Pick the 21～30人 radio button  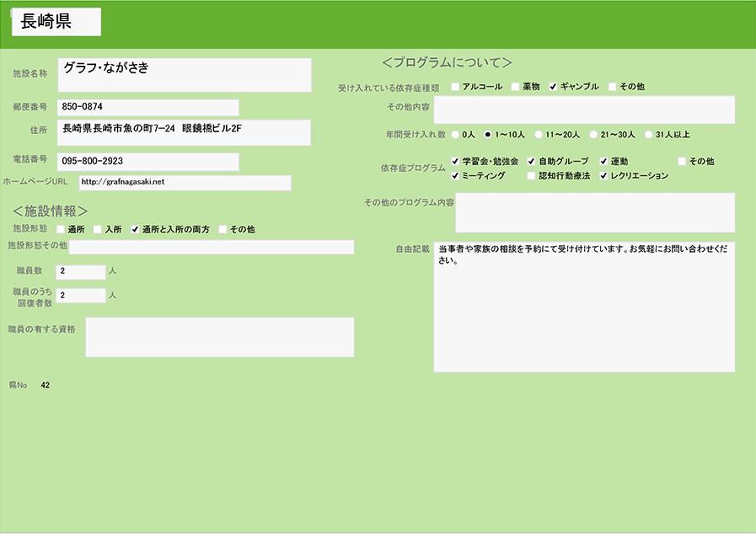pyautogui.click(x=594, y=134)
